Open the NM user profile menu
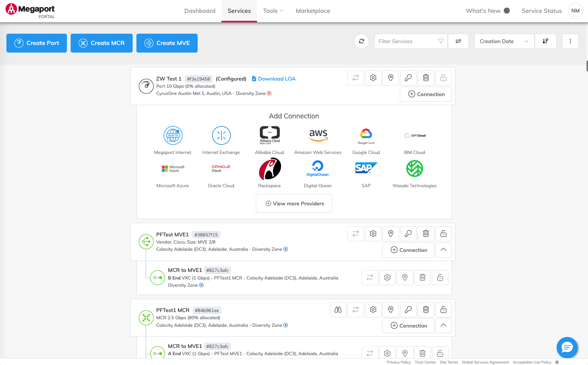 576,11
